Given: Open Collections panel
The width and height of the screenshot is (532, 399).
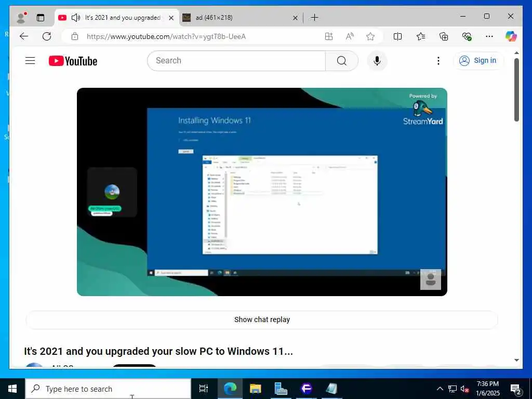Looking at the screenshot, I should (444, 36).
